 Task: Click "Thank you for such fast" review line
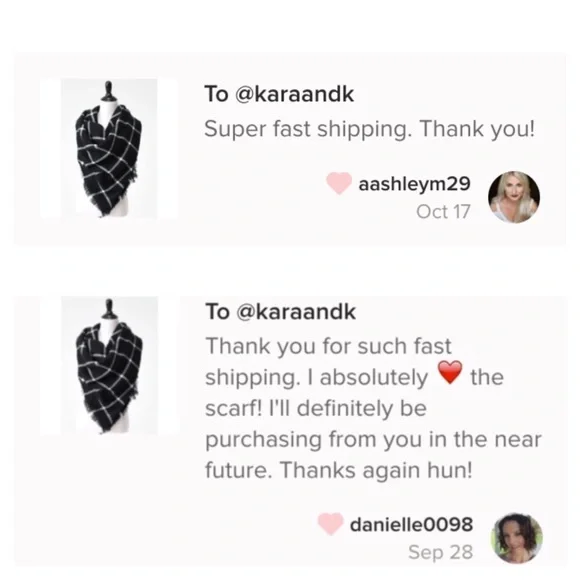pyautogui.click(x=328, y=347)
